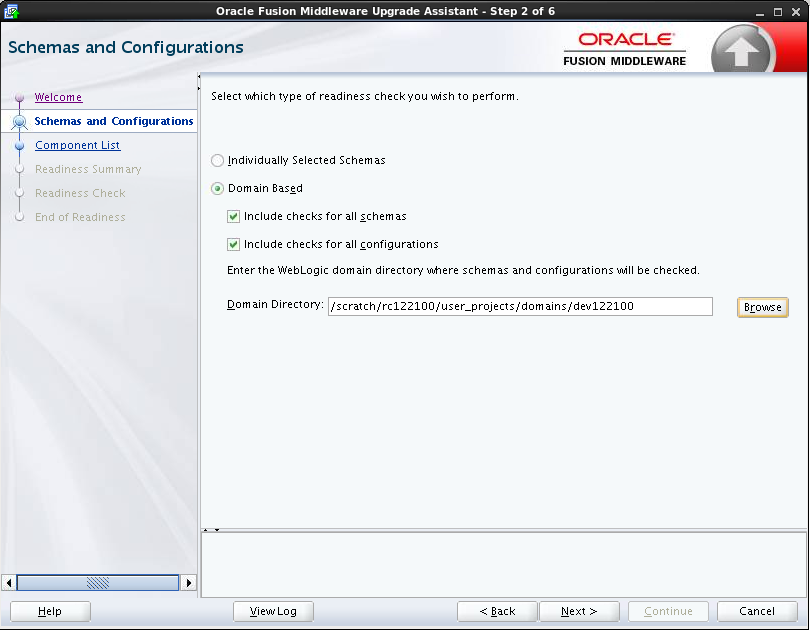Image resolution: width=810 pixels, height=631 pixels.
Task: Minimize the Upgrade Assistant window
Action: pos(759,12)
